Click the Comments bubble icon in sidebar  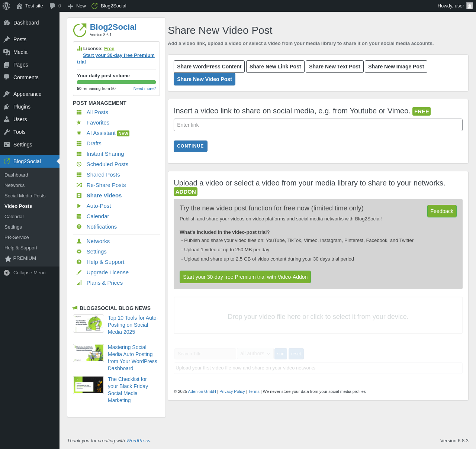click(x=7, y=77)
